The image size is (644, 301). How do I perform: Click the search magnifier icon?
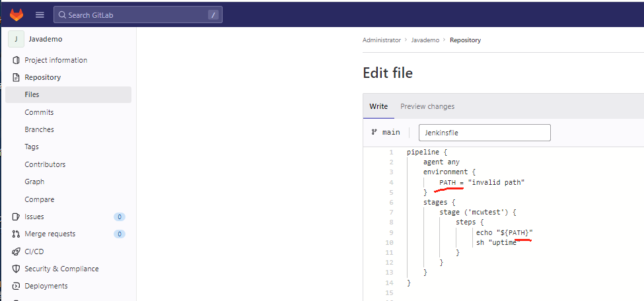pyautogui.click(x=62, y=15)
